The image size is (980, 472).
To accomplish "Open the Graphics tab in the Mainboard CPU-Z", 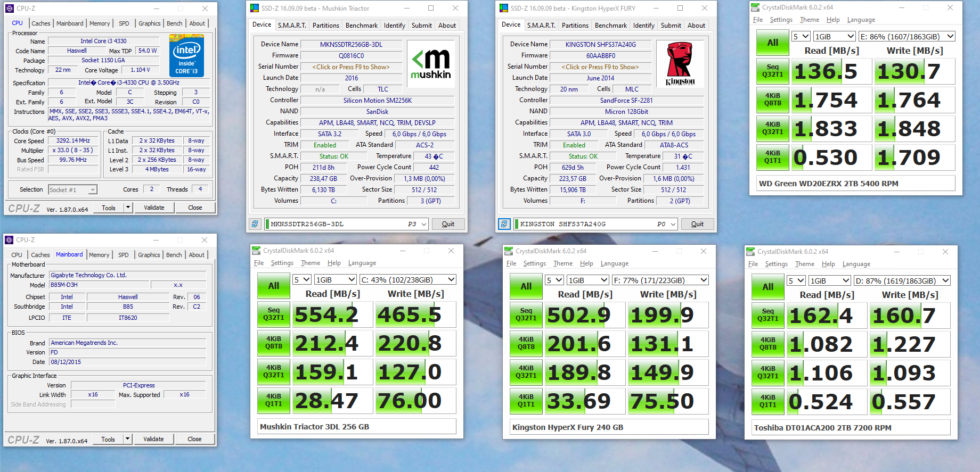I will tap(149, 255).
